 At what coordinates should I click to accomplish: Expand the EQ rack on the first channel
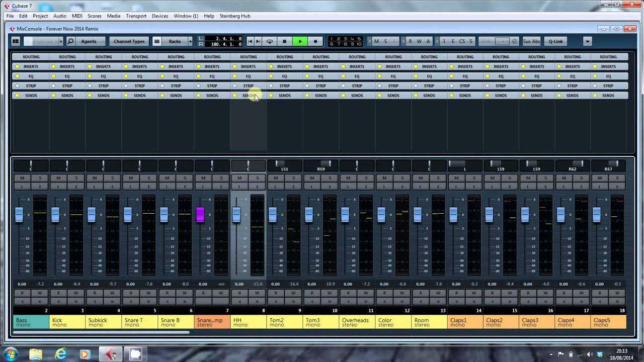coord(31,76)
